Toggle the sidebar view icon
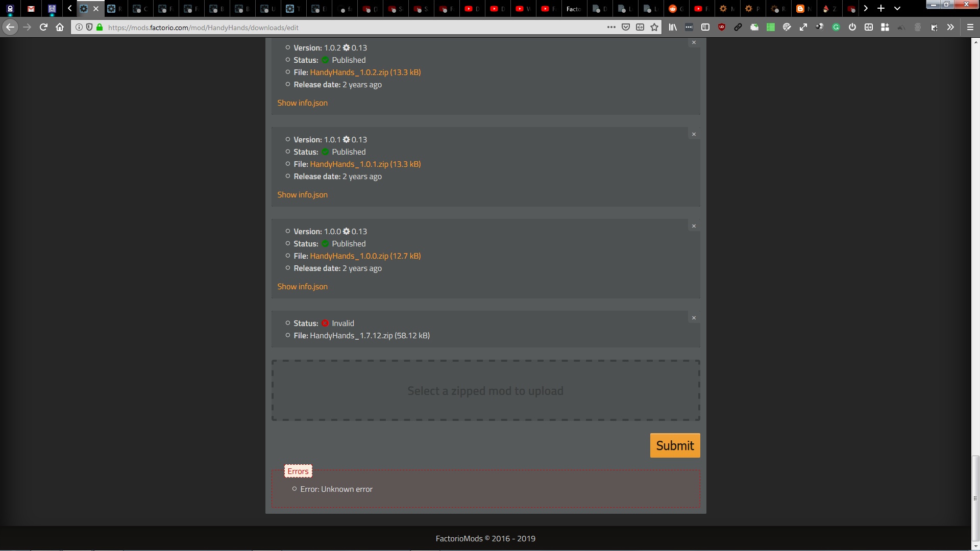 tap(705, 28)
